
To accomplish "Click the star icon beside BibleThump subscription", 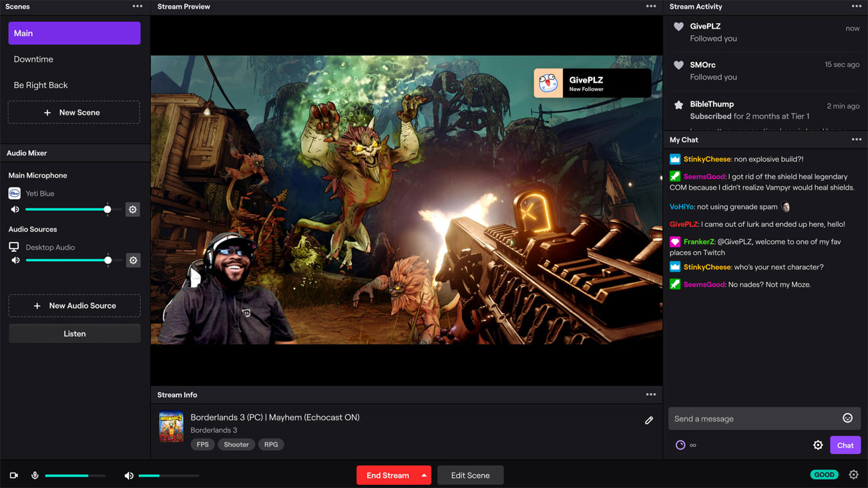I will point(678,105).
